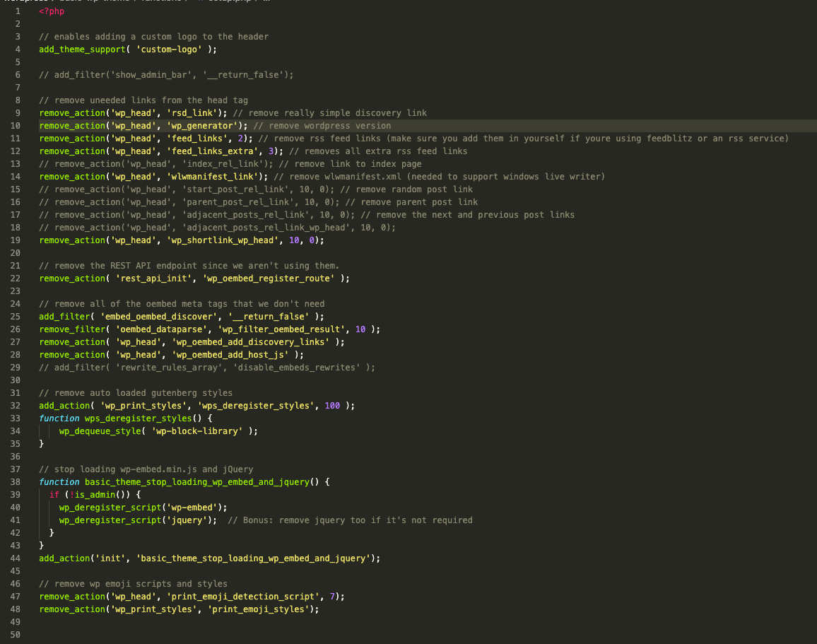Click the function name on line 38
This screenshot has height=644, width=817.
coord(197,483)
